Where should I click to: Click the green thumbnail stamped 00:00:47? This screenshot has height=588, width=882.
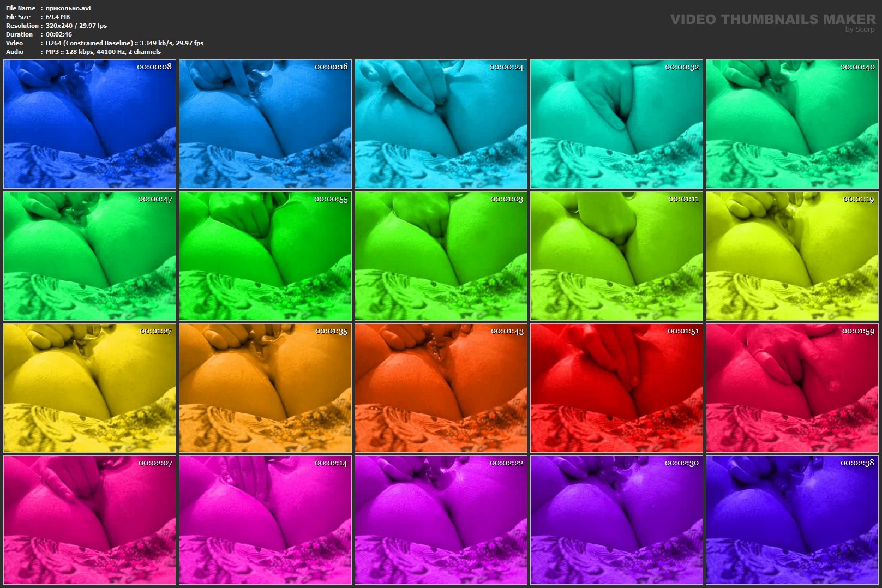coord(89,256)
